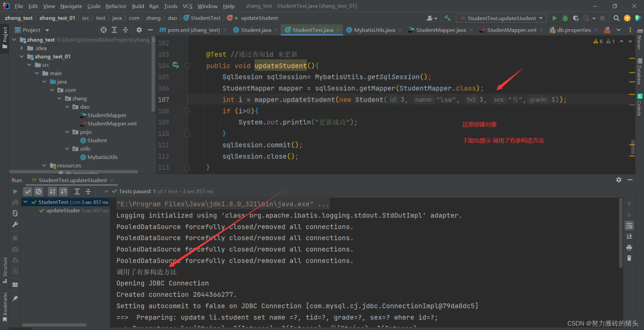This screenshot has width=644, height=330.
Task: Toggle Show Passed tests checkmark button
Action: [x=28, y=192]
